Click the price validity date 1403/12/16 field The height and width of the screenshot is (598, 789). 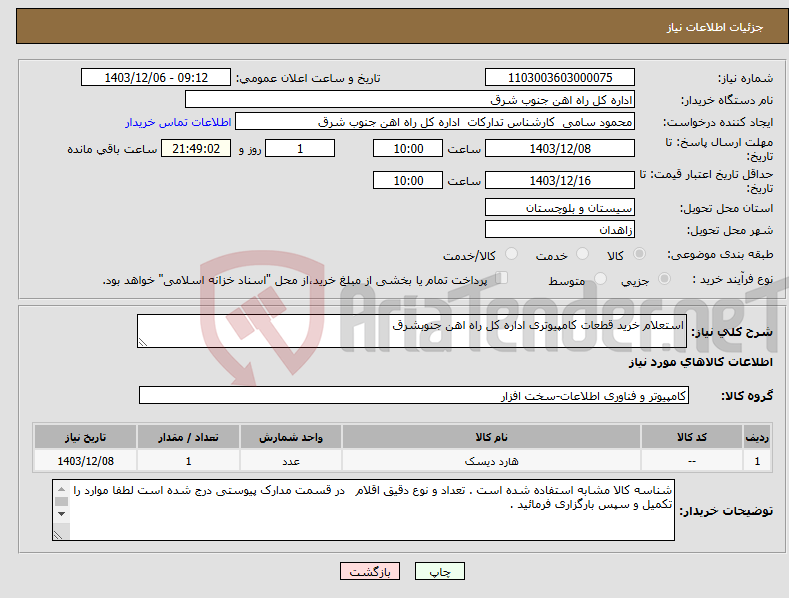[560, 180]
